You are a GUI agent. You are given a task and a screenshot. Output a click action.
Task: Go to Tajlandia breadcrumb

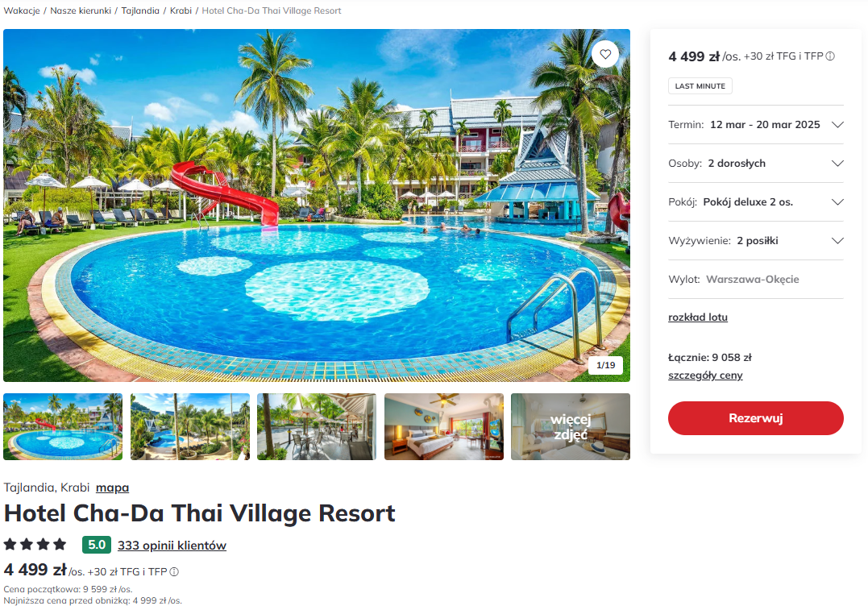pyautogui.click(x=140, y=10)
